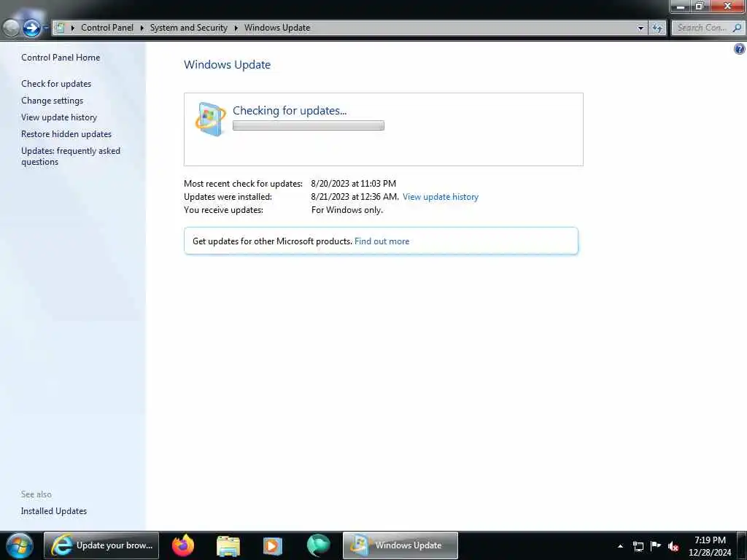The width and height of the screenshot is (747, 560).
Task: Click the 'Most recent check for updates:' label
Action: click(243, 183)
